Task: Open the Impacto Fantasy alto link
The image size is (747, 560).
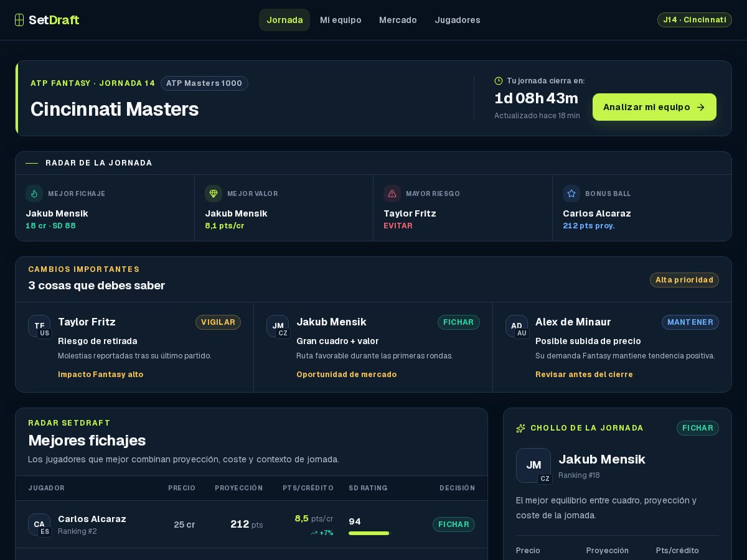Action: (x=101, y=375)
